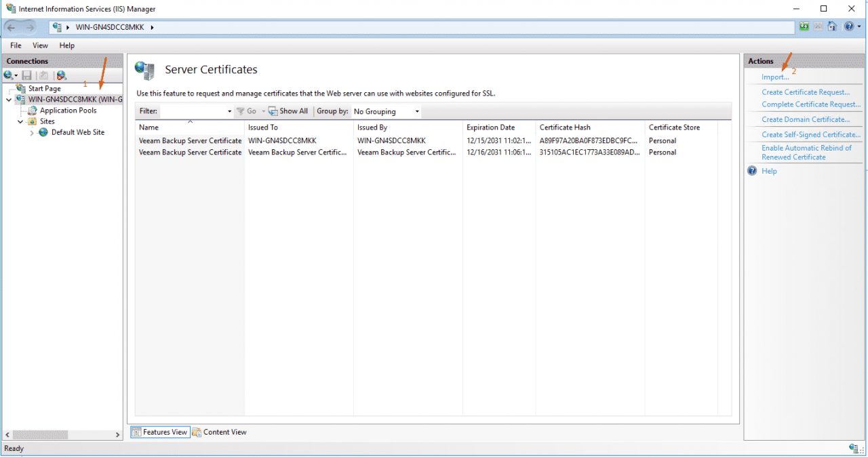Click the Back navigation arrow
Image resolution: width=868 pixels, height=457 pixels.
pos(12,27)
